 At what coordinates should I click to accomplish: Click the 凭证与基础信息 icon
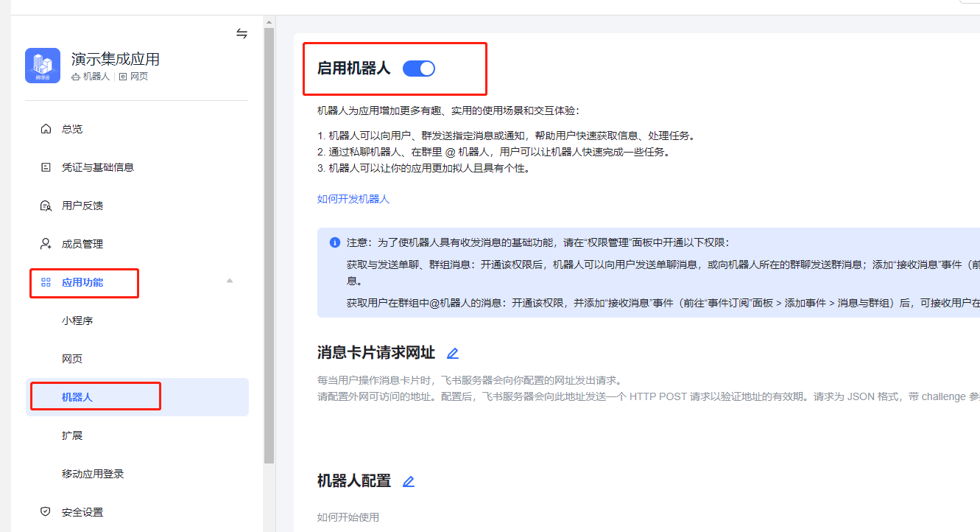46,167
